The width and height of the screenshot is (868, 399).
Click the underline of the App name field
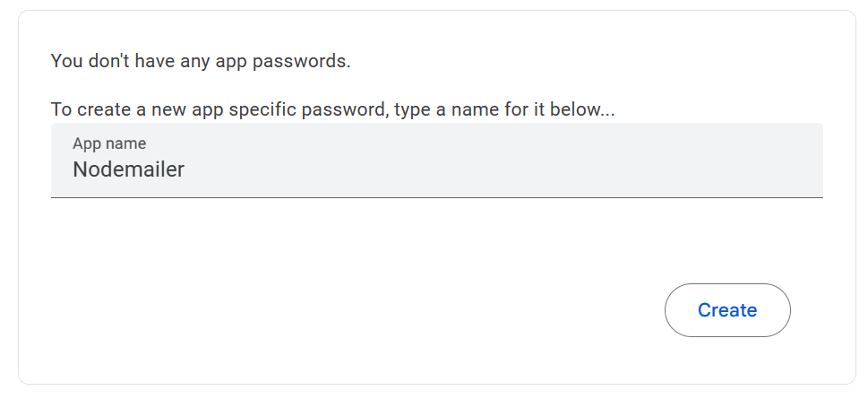tap(436, 196)
